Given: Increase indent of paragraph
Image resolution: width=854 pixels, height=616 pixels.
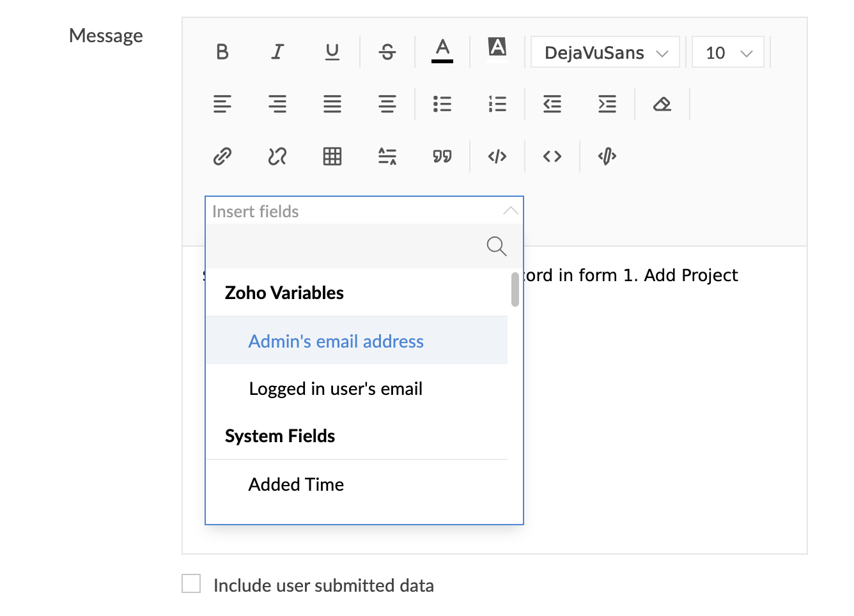Looking at the screenshot, I should point(607,104).
